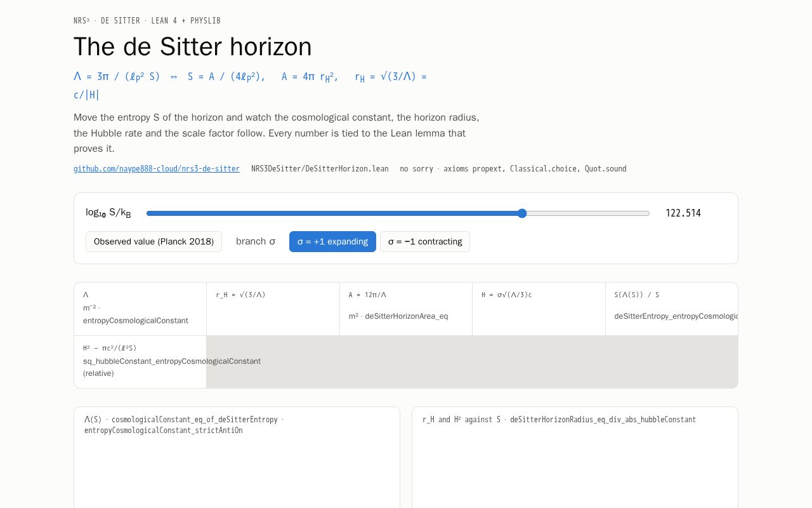Click the 122.514 slider value readout
The width and height of the screenshot is (812, 508).
pyautogui.click(x=683, y=213)
